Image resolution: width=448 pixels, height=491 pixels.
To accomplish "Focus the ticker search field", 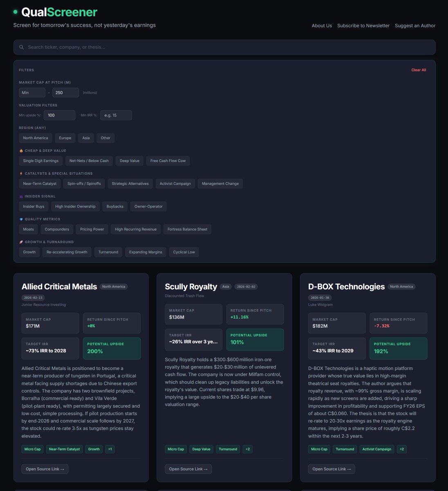I will 224,47.
